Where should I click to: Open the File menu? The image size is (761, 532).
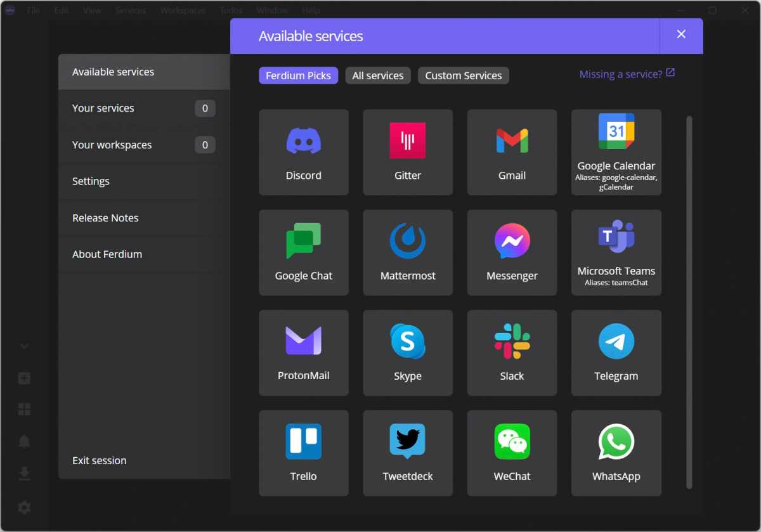pyautogui.click(x=33, y=10)
